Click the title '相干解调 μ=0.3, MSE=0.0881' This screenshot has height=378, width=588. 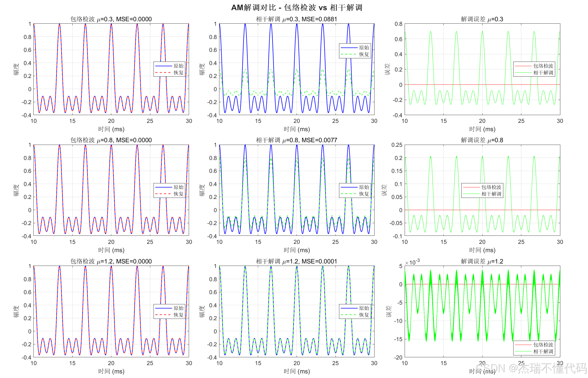(x=296, y=19)
